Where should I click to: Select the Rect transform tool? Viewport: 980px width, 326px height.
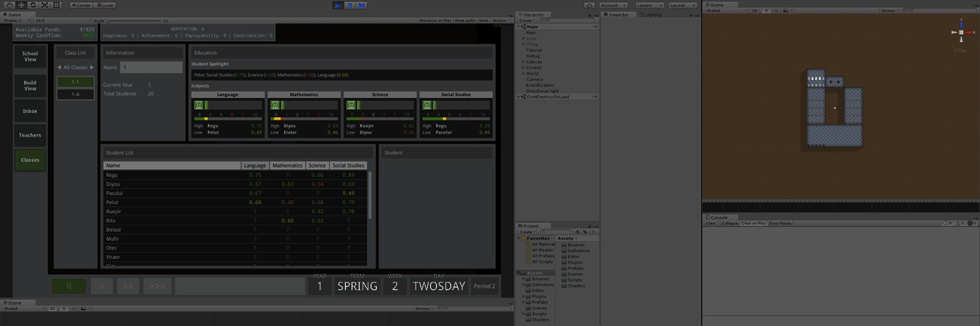coord(56,5)
